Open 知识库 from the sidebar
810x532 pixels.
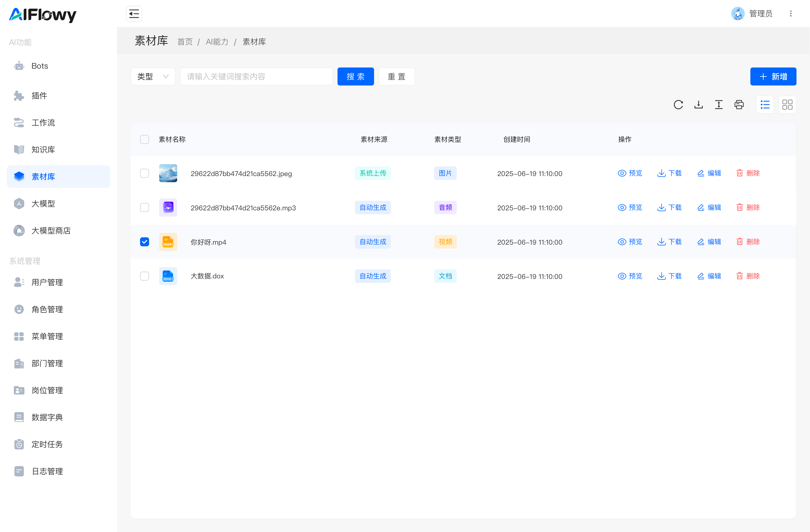coord(43,150)
